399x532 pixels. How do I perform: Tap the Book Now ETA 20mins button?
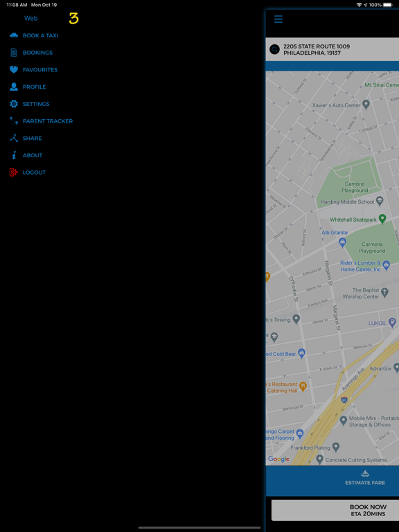tap(335, 510)
